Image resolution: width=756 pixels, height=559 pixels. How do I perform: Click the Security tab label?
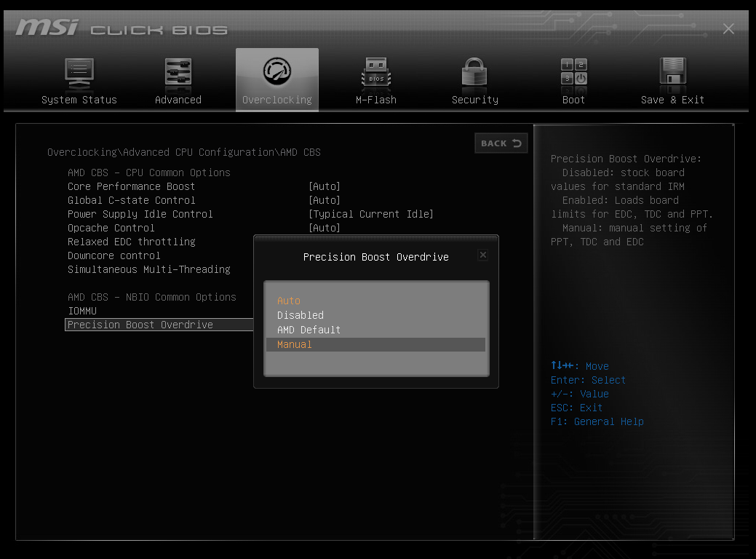(x=475, y=100)
